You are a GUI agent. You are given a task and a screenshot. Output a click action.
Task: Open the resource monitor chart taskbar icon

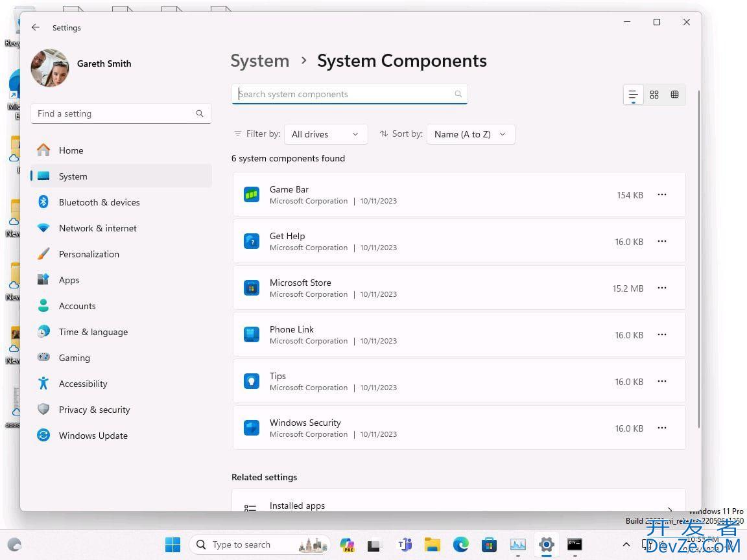pyautogui.click(x=518, y=544)
